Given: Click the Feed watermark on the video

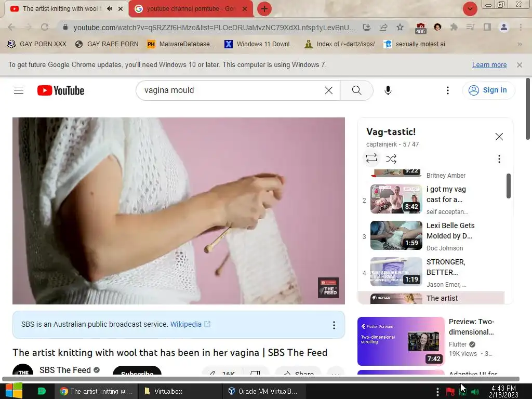Looking at the screenshot, I should point(328,288).
